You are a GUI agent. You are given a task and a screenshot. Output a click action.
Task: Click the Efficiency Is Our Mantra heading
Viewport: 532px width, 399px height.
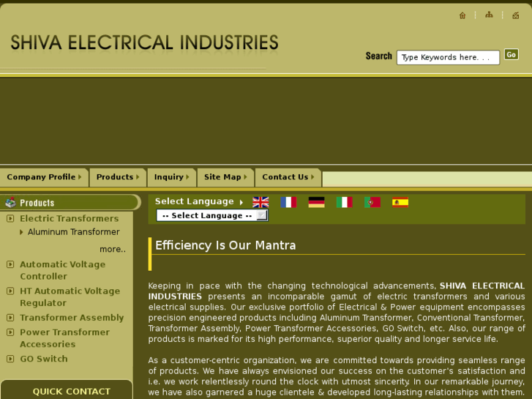[225, 245]
